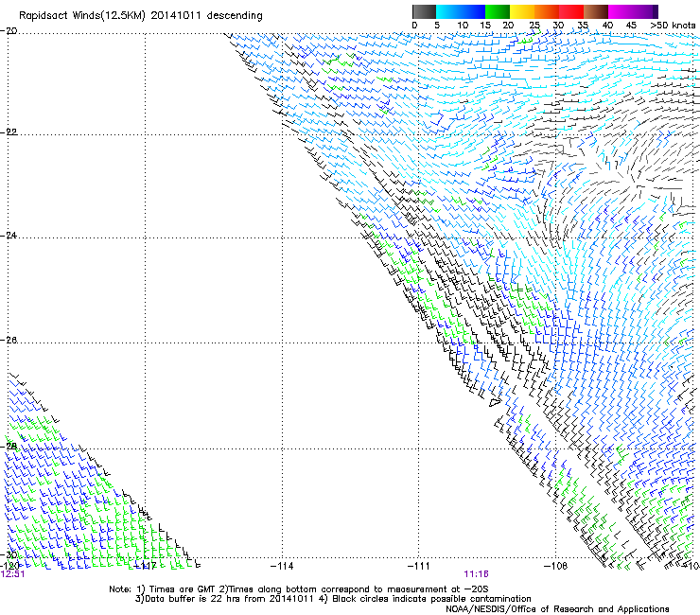
Task: Click the gray 0-5 knots legend segment
Action: pyautogui.click(x=424, y=11)
